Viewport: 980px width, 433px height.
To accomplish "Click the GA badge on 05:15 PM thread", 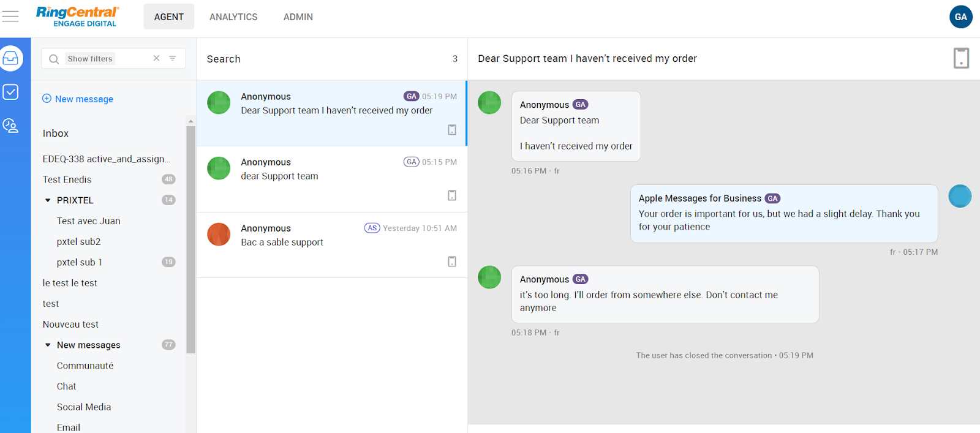I will (x=412, y=162).
